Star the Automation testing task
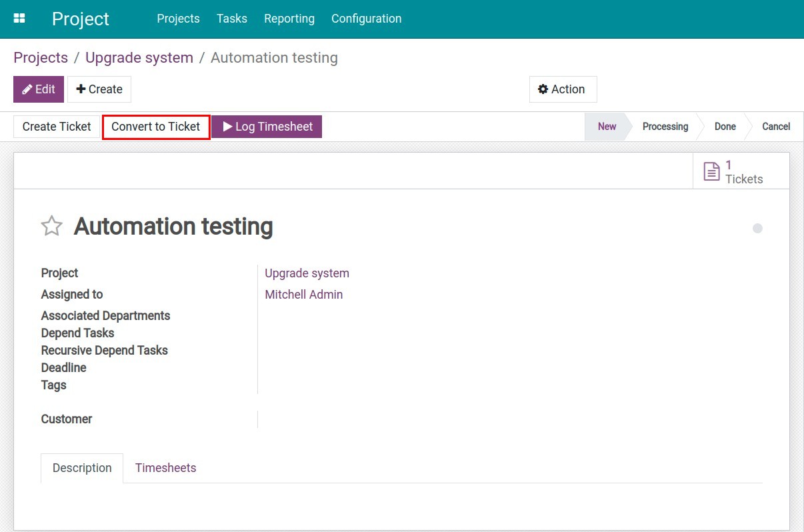Viewport: 804px width, 532px height. (51, 227)
